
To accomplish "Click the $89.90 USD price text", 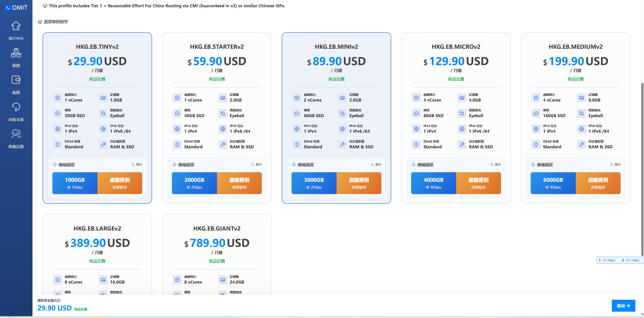I will click(336, 61).
